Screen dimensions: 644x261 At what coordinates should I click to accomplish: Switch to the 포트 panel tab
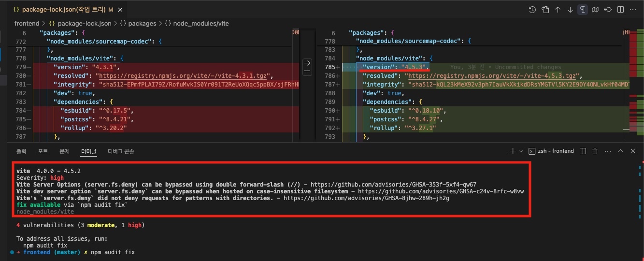click(43, 151)
